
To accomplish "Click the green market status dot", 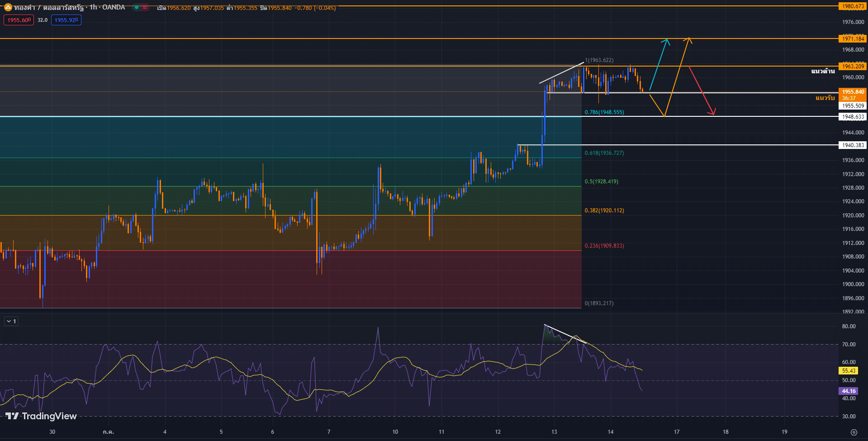I will (x=136, y=8).
